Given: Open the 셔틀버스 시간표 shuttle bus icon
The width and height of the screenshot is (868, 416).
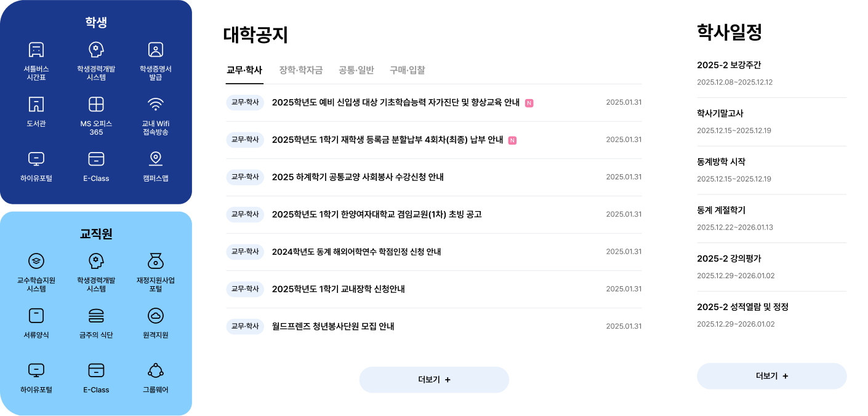Looking at the screenshot, I should (x=36, y=50).
